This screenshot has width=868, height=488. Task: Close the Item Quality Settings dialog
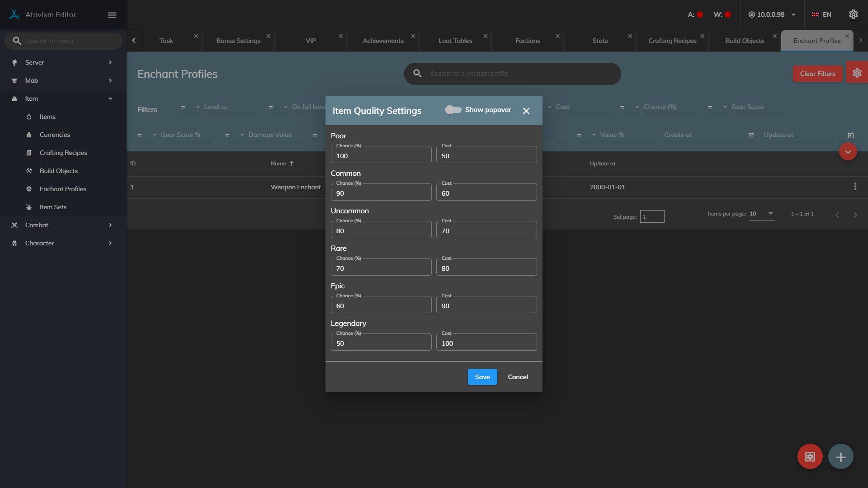526,111
